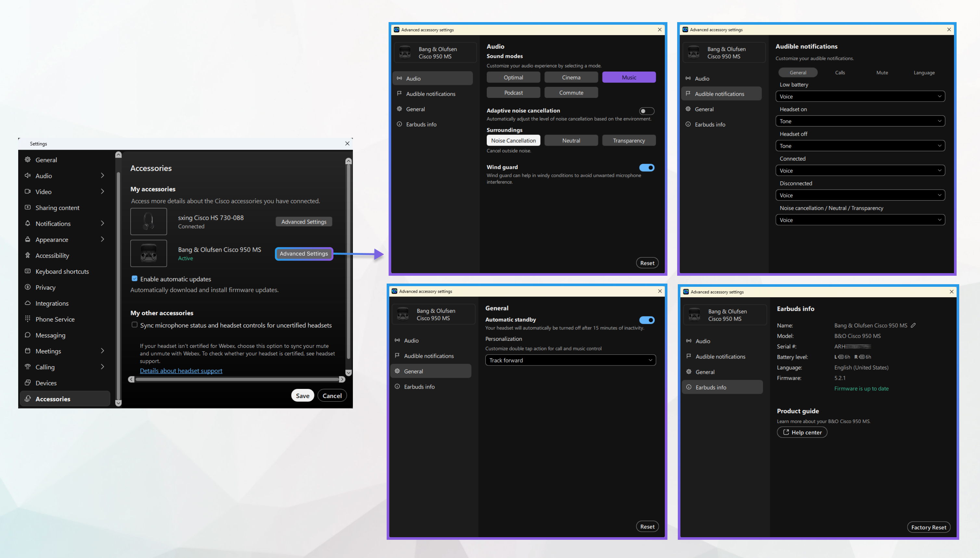Click the Integrations cloud icon in Settings
The image size is (980, 558).
[x=28, y=303]
